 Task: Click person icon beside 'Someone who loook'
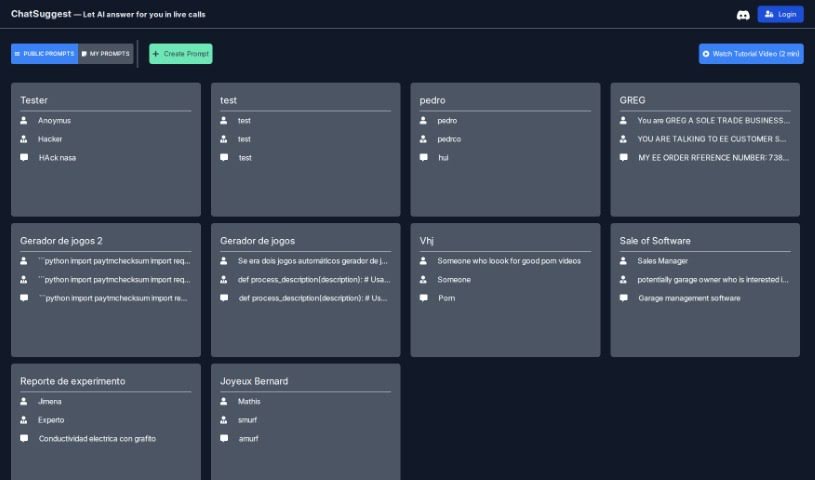click(423, 261)
